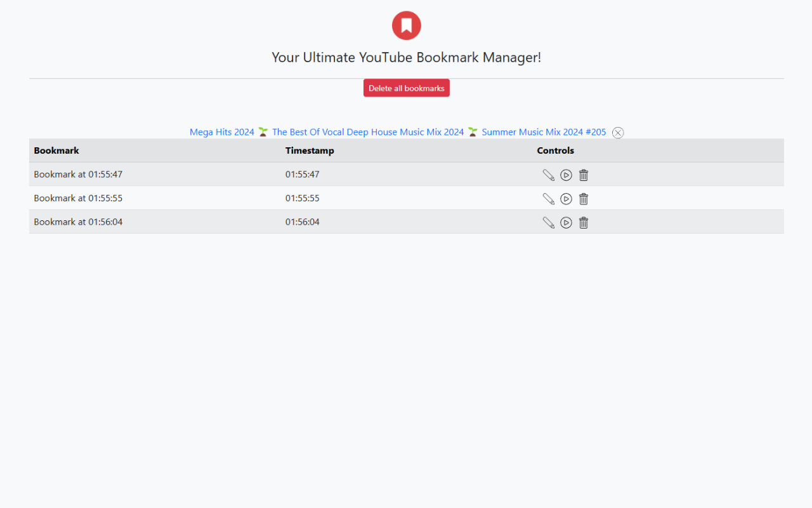The width and height of the screenshot is (812, 508).
Task: Click the Controls column header
Action: (658, 150)
